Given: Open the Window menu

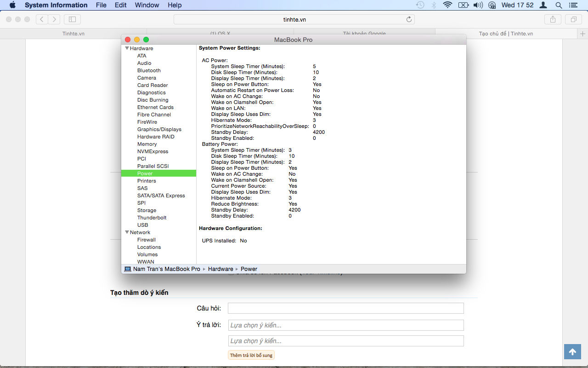Looking at the screenshot, I should tap(147, 5).
